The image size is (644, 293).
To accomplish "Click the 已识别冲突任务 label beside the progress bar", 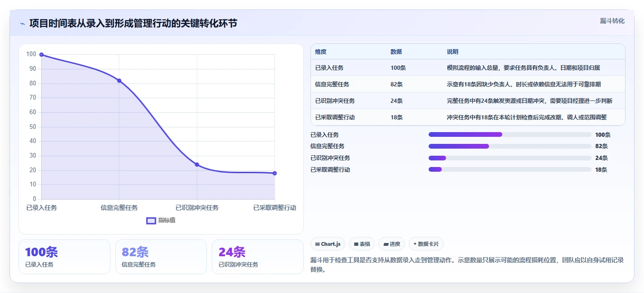I will pos(330,158).
